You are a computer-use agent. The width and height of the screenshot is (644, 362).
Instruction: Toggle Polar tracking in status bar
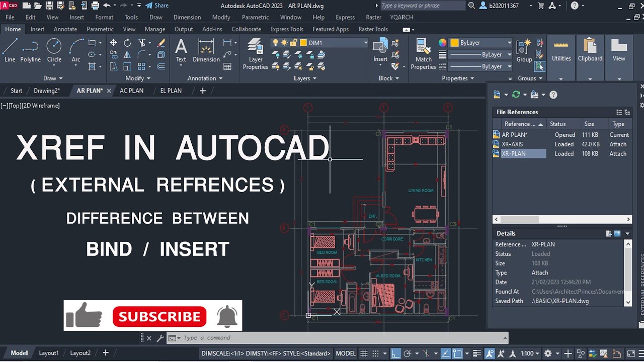pyautogui.click(x=408, y=353)
